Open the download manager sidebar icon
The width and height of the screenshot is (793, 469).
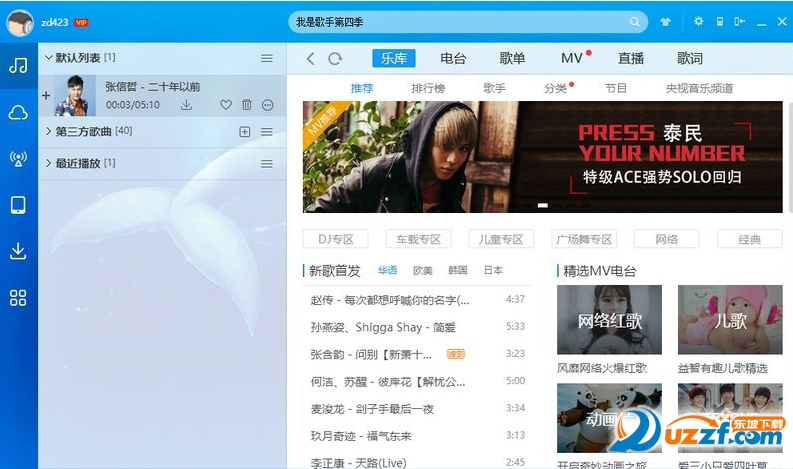click(18, 251)
